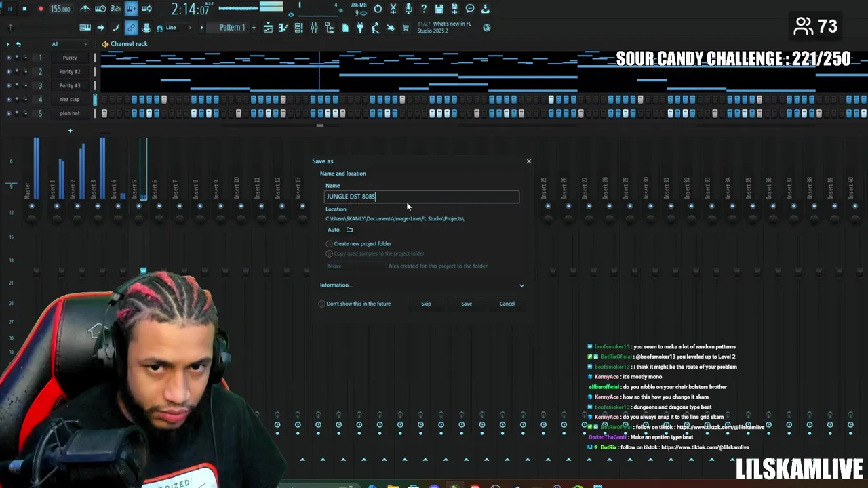Click the globe online icon
The height and width of the screenshot is (488, 868).
pyautogui.click(x=486, y=28)
